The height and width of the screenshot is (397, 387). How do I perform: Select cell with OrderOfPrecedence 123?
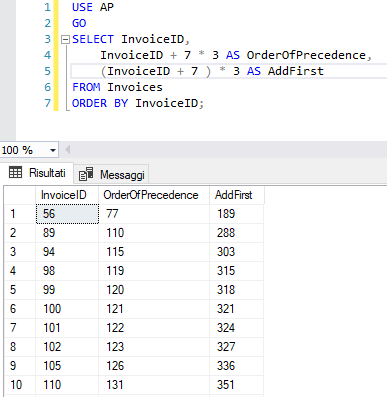click(x=154, y=347)
